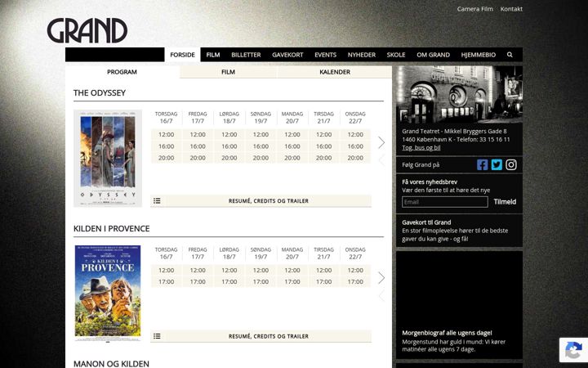Book Kilden i Provence Lørdag 18/7 at 12:00
The height and width of the screenshot is (368, 588).
(229, 270)
